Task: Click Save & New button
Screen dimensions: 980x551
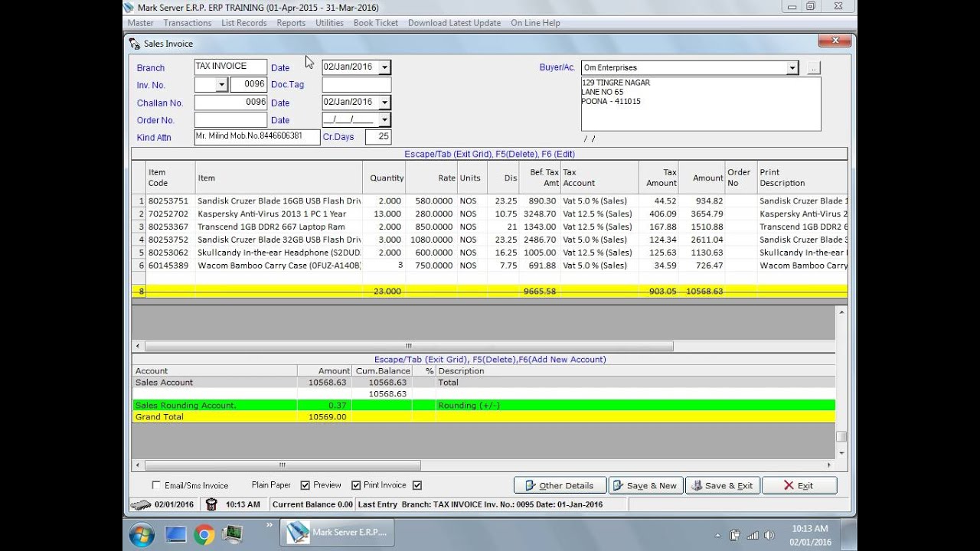Action: coord(645,485)
